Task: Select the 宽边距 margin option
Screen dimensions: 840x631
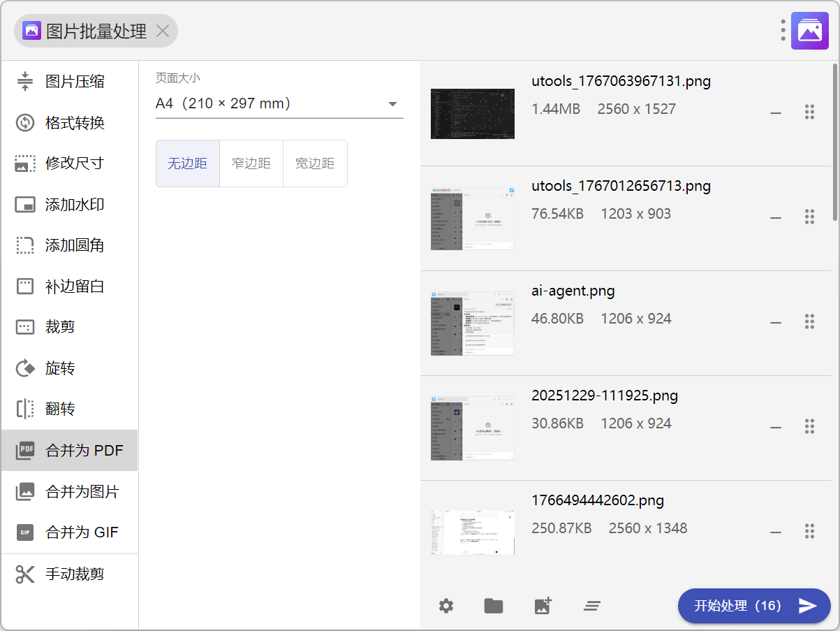Action: 315,164
